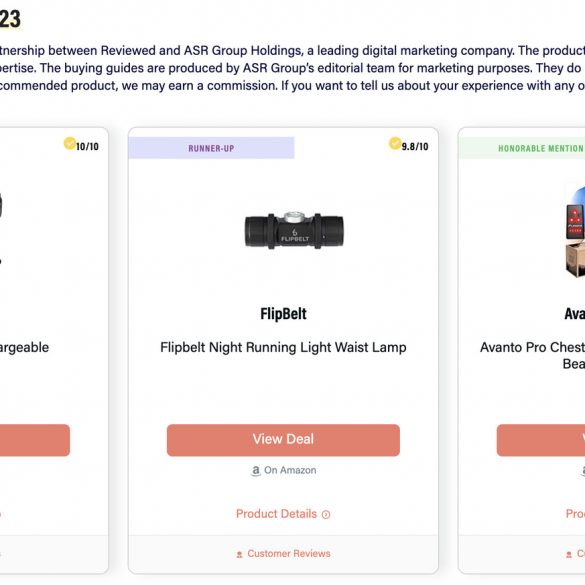Open FlipBelt Customer Reviews link
Screen dimensions: 585x585
point(283,554)
